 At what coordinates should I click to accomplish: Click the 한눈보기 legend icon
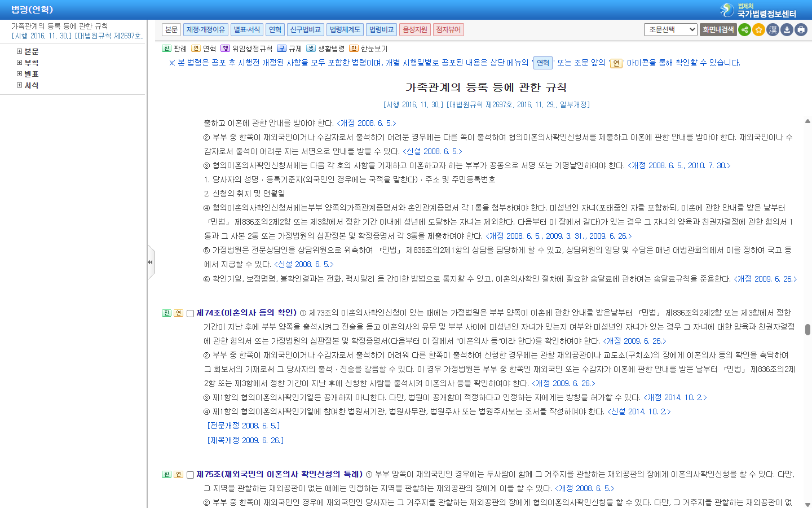[354, 49]
